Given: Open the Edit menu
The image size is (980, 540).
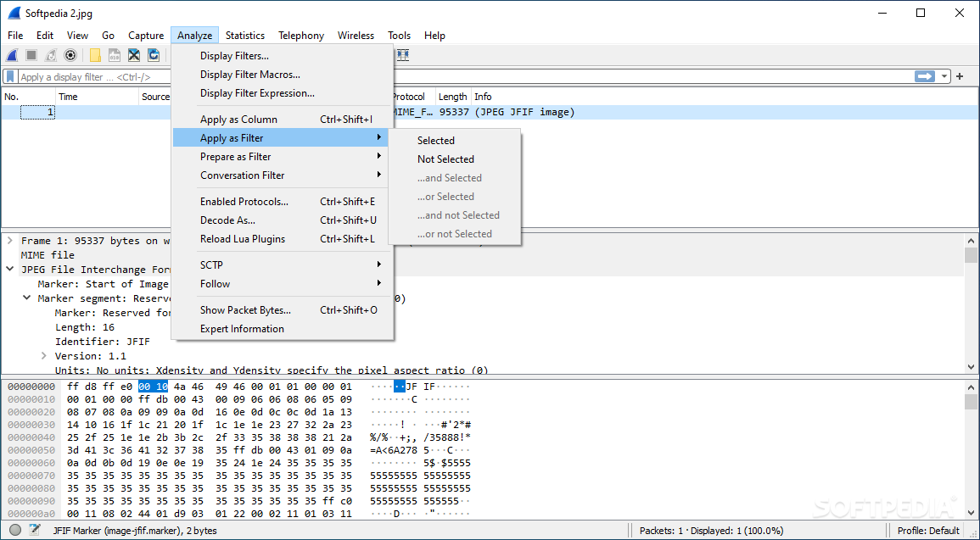Looking at the screenshot, I should click(45, 36).
